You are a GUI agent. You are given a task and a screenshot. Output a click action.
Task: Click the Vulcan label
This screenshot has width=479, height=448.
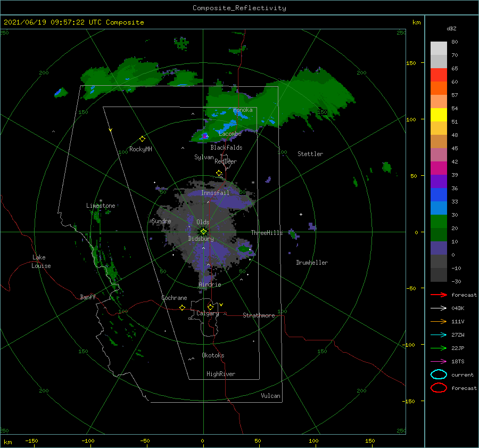click(x=270, y=396)
